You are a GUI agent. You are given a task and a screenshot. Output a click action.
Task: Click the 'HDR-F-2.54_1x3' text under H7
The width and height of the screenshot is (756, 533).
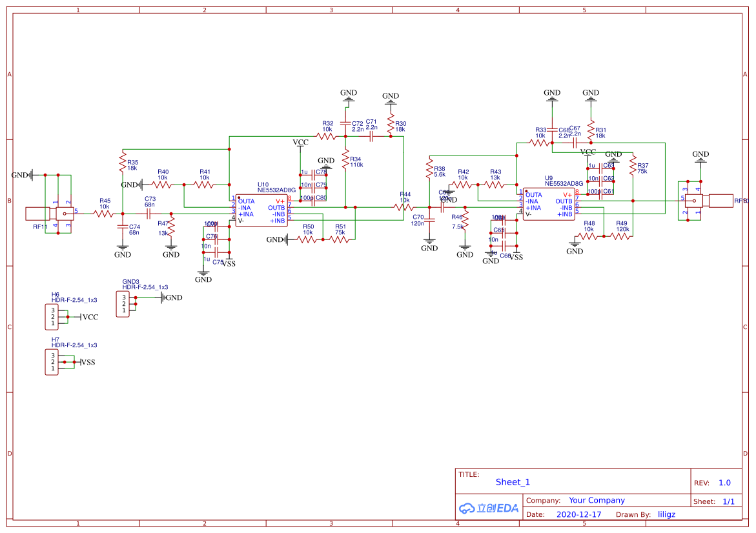74,345
